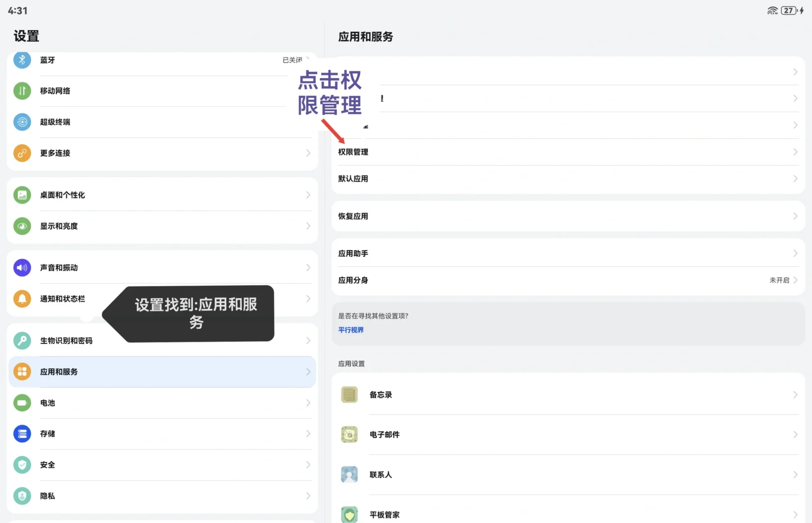This screenshot has width=812, height=523.
Task: Open 电子邮件 app settings
Action: (568, 435)
